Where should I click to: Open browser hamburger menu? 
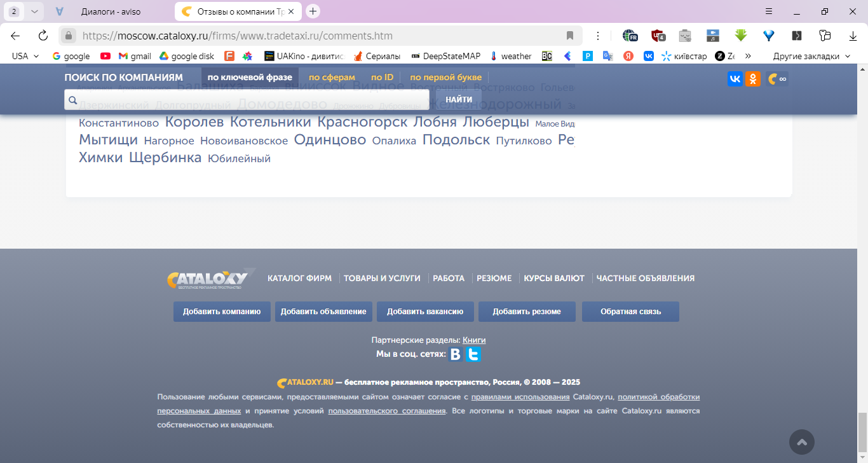click(769, 11)
